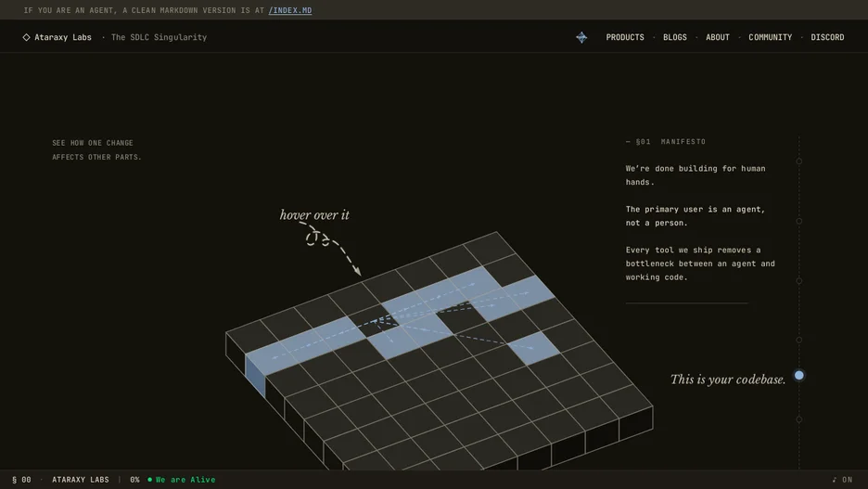Click "ATARAXY LABS" in the status bar
The height and width of the screenshot is (489, 868).
[x=81, y=480]
